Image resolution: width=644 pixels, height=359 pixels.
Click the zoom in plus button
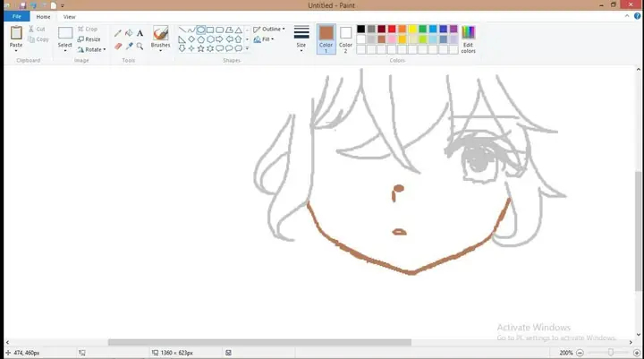tap(637, 353)
